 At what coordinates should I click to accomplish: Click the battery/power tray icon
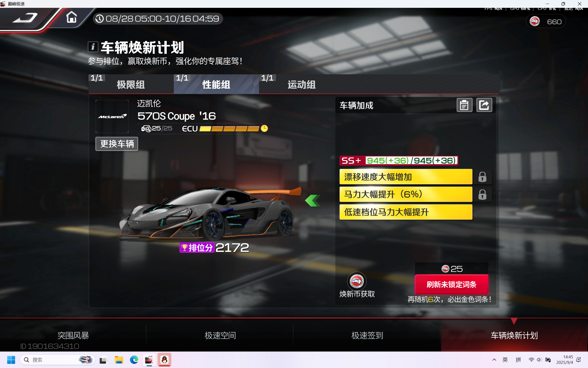[548, 360]
